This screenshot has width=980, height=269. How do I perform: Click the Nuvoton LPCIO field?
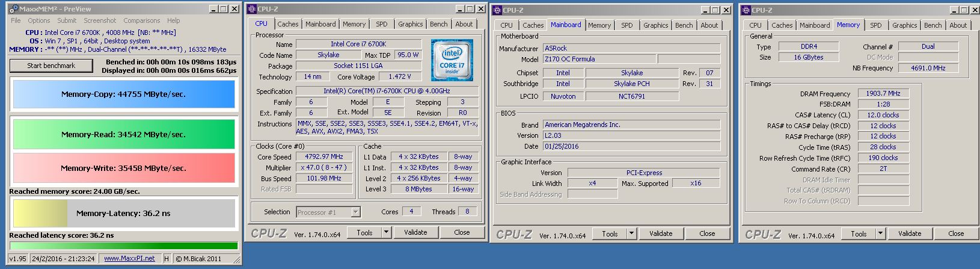click(563, 96)
